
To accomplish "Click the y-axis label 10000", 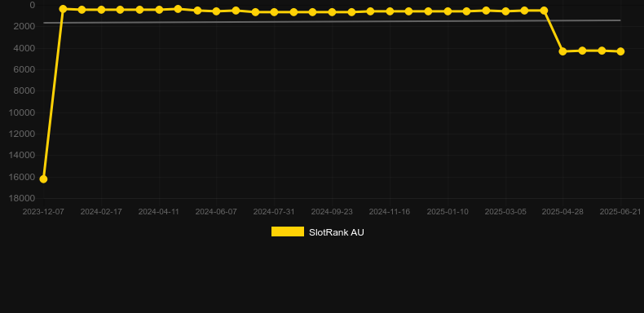I will coord(22,112).
